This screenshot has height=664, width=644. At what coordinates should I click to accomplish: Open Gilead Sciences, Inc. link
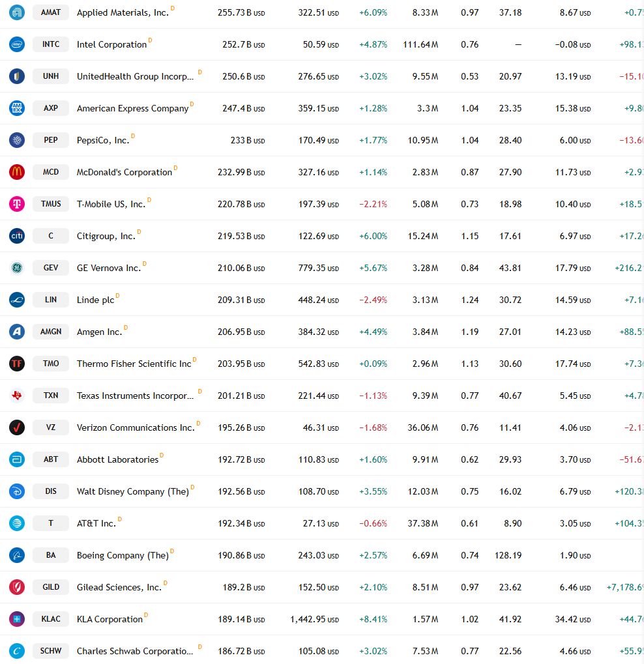point(119,587)
